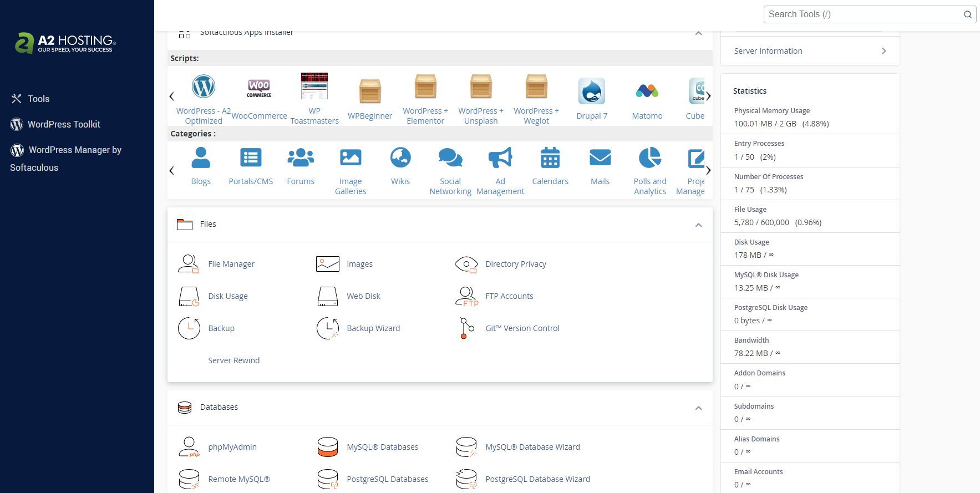Open the Polls and Analytics category icon

pos(650,157)
